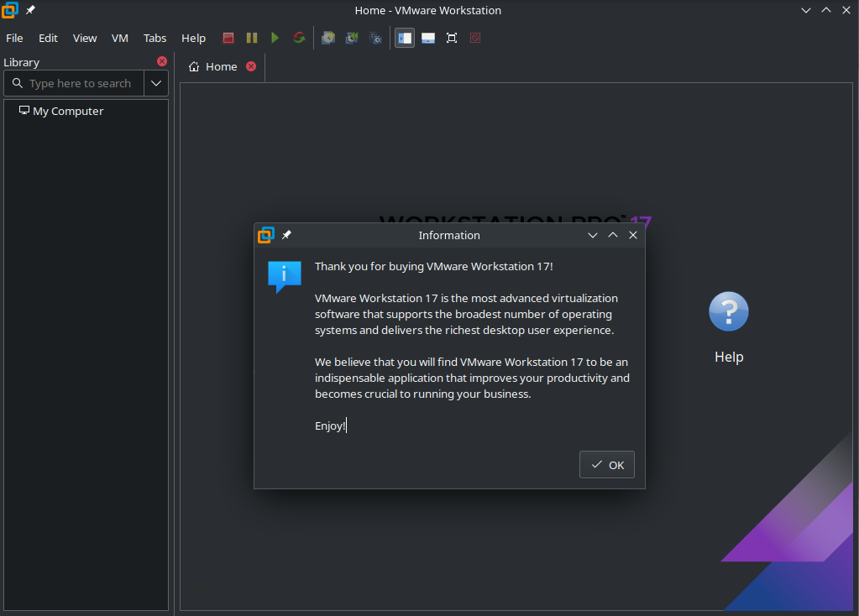Click OK in the Information dialog
The image size is (859, 616).
pyautogui.click(x=607, y=465)
